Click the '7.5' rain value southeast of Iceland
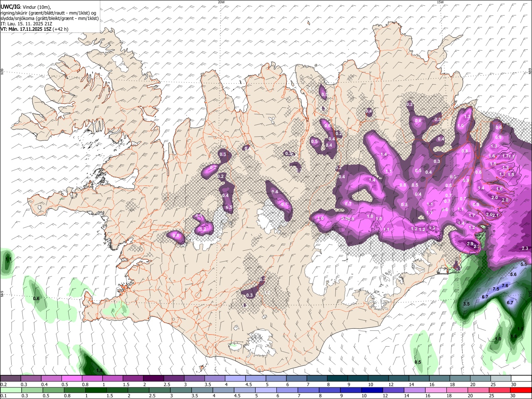This screenshot has height=399, width=532. point(495,289)
